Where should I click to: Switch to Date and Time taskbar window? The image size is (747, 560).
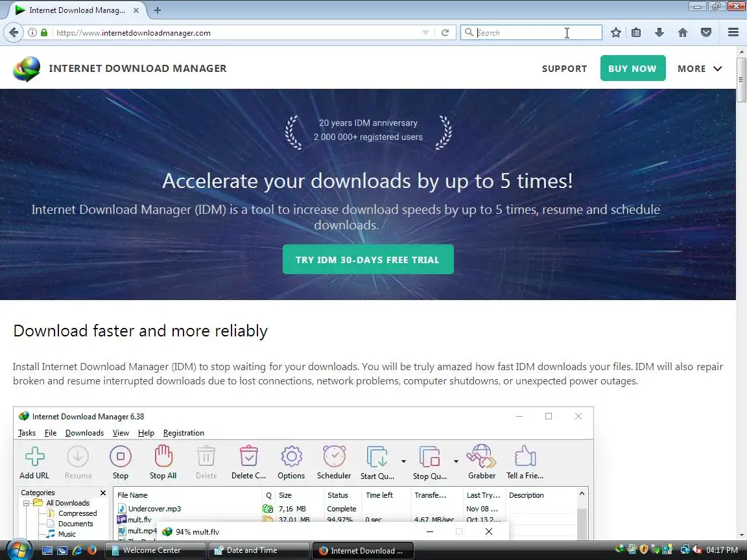coord(259,550)
